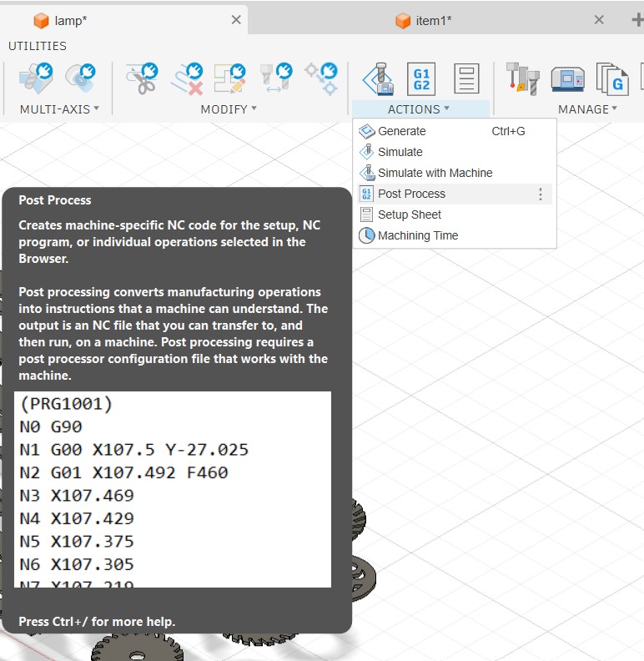Click the Ctrl+G shortcut label
The image size is (644, 661).
[508, 132]
